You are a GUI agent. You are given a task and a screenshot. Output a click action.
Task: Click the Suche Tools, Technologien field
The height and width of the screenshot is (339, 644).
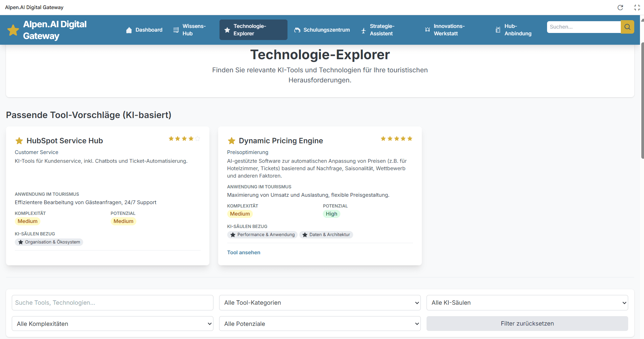click(x=112, y=303)
